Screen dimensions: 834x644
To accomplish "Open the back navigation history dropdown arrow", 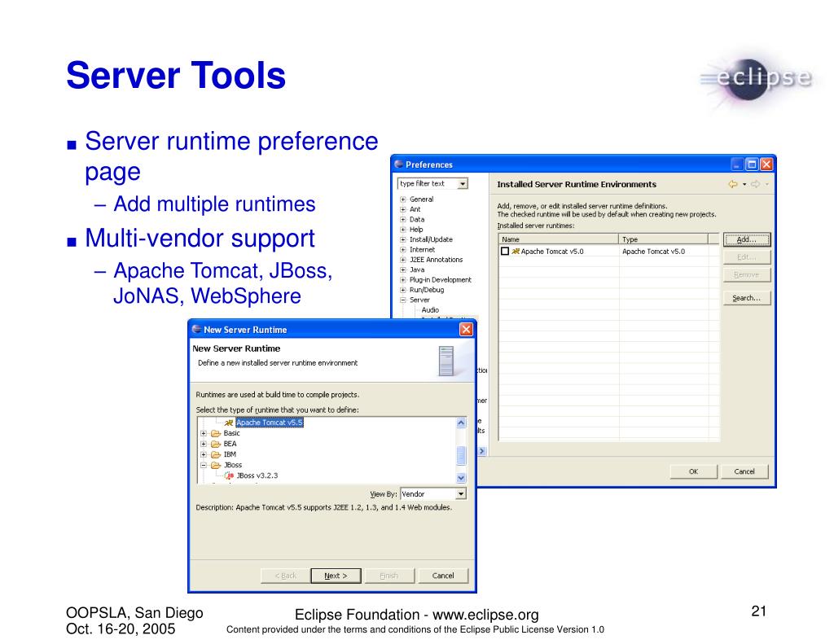I will click(744, 185).
